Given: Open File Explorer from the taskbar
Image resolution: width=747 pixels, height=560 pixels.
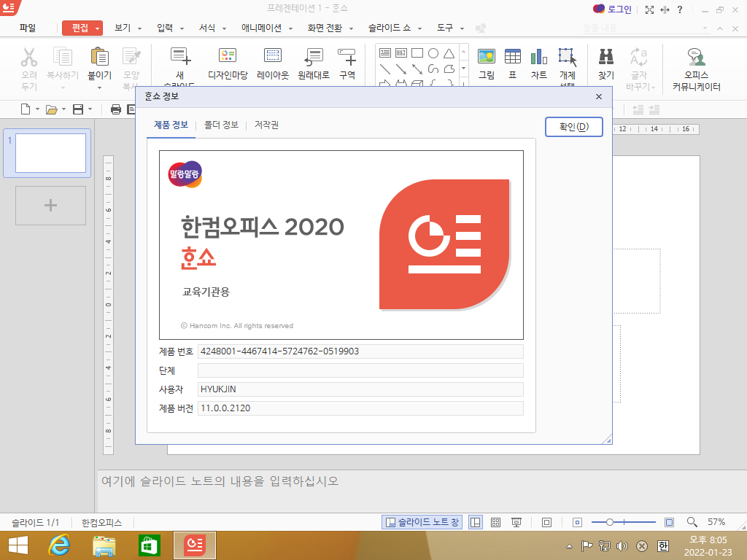Looking at the screenshot, I should point(104,545).
